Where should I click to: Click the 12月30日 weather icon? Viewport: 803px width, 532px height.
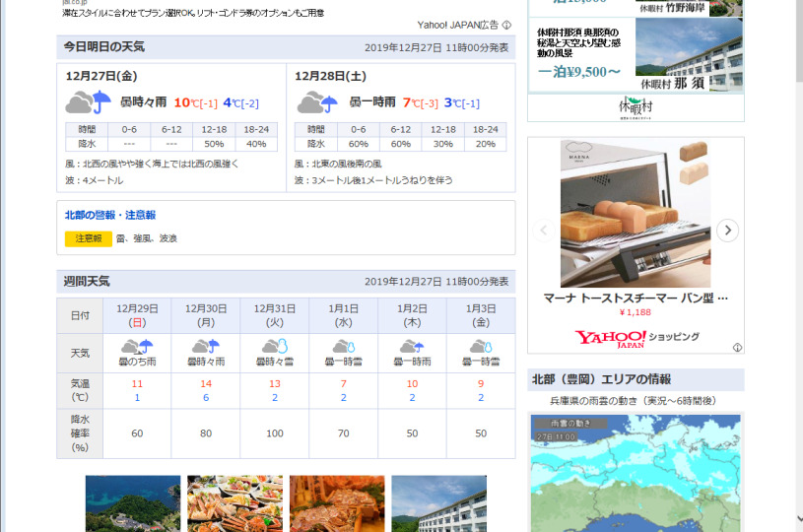206,347
